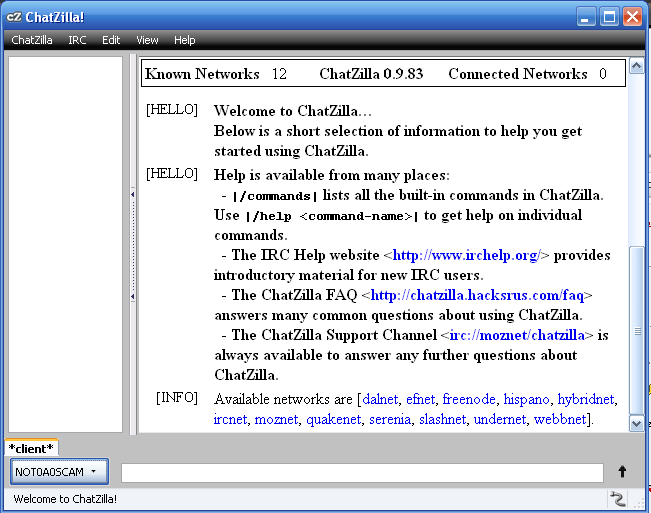The image size is (651, 513).
Task: Click the scrollbar down arrow
Action: 636,424
